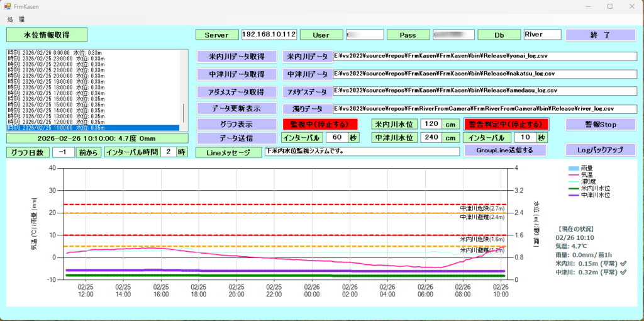The image size is (644, 321).
Task: Toggle the red 監視中(停止する) monitoring button
Action: (x=319, y=124)
